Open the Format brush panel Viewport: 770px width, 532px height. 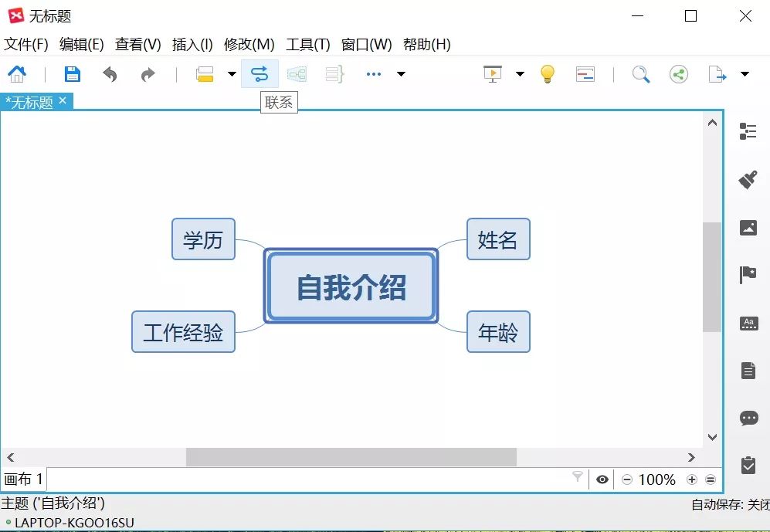(748, 179)
